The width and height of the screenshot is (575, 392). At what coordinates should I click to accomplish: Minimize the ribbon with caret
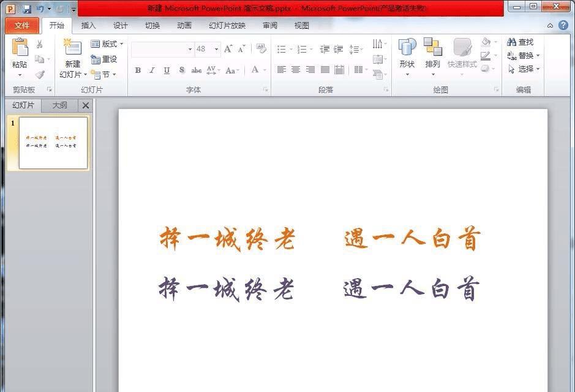click(x=550, y=25)
